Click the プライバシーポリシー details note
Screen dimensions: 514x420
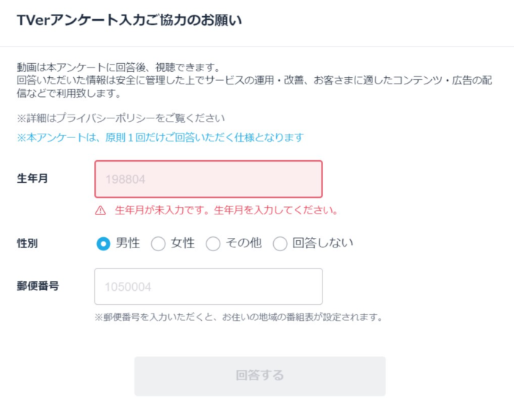point(120,117)
